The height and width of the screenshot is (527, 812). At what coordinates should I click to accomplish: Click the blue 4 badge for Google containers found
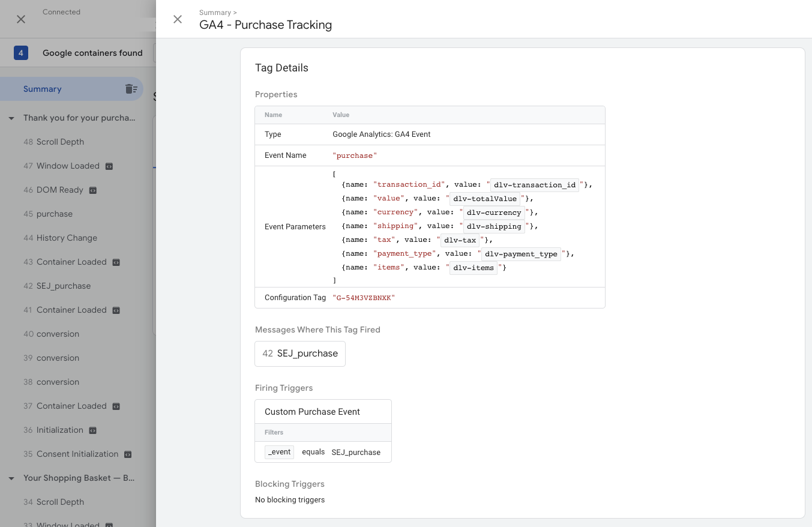[x=21, y=53]
